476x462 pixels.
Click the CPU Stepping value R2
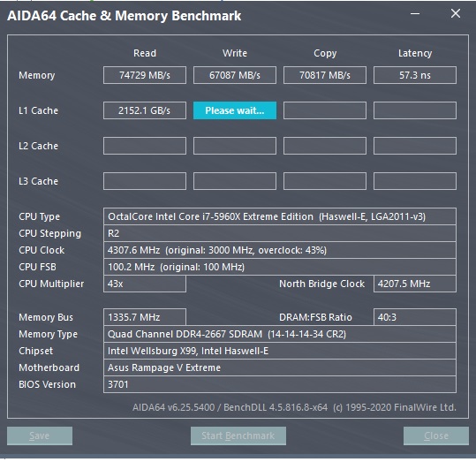coord(280,233)
